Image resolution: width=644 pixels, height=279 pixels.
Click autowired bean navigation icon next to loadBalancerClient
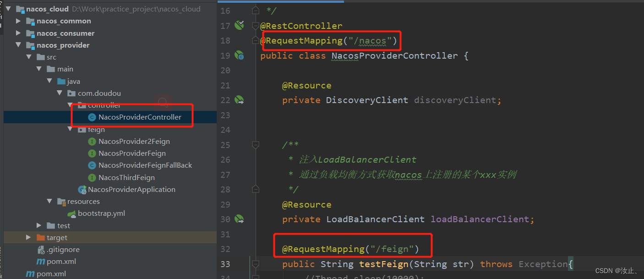pyautogui.click(x=239, y=219)
